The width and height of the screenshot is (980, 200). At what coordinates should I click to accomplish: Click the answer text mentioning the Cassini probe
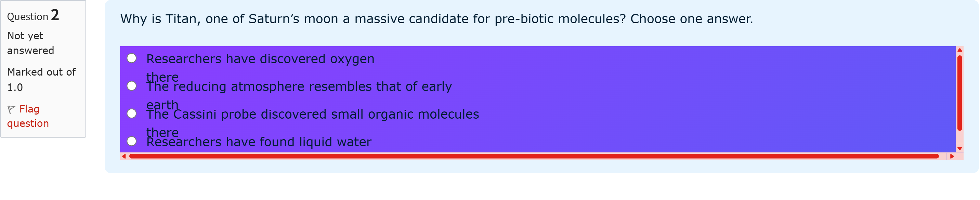(313, 115)
